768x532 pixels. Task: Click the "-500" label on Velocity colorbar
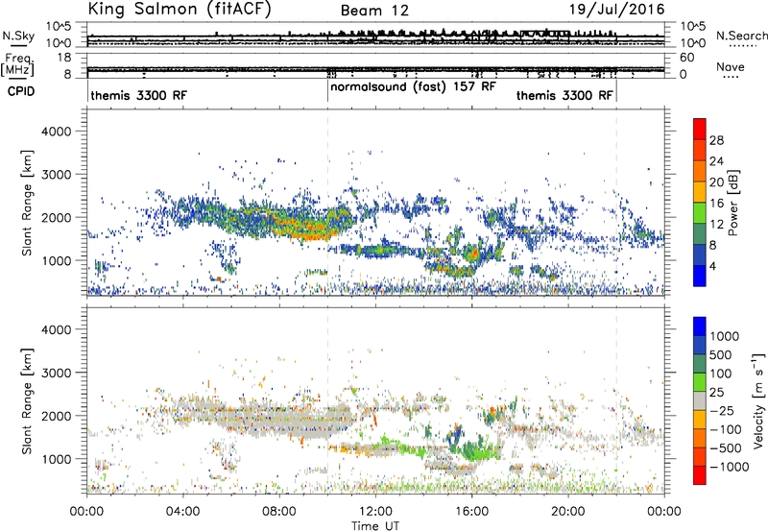pos(725,447)
